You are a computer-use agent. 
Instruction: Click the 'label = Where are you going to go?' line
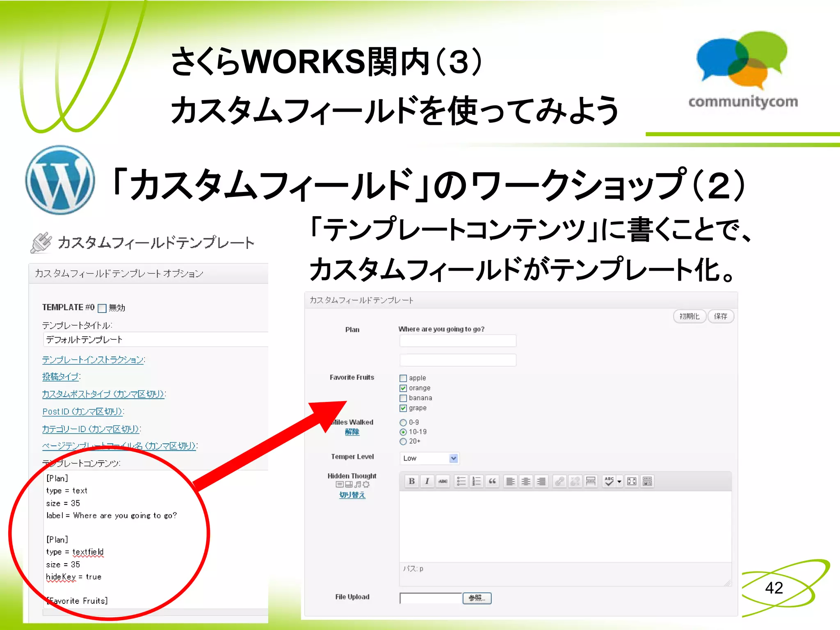click(x=112, y=516)
